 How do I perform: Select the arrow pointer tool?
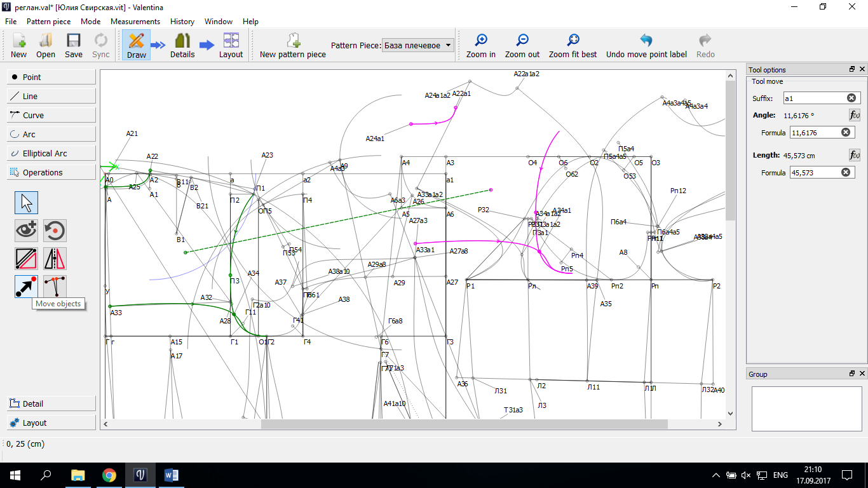26,203
